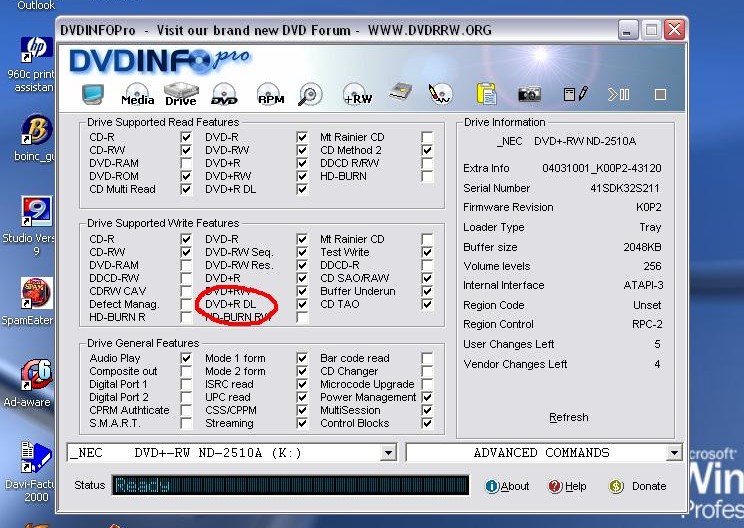Click the Region Control value RPC-2
The width and height of the screenshot is (744, 528).
click(x=647, y=324)
